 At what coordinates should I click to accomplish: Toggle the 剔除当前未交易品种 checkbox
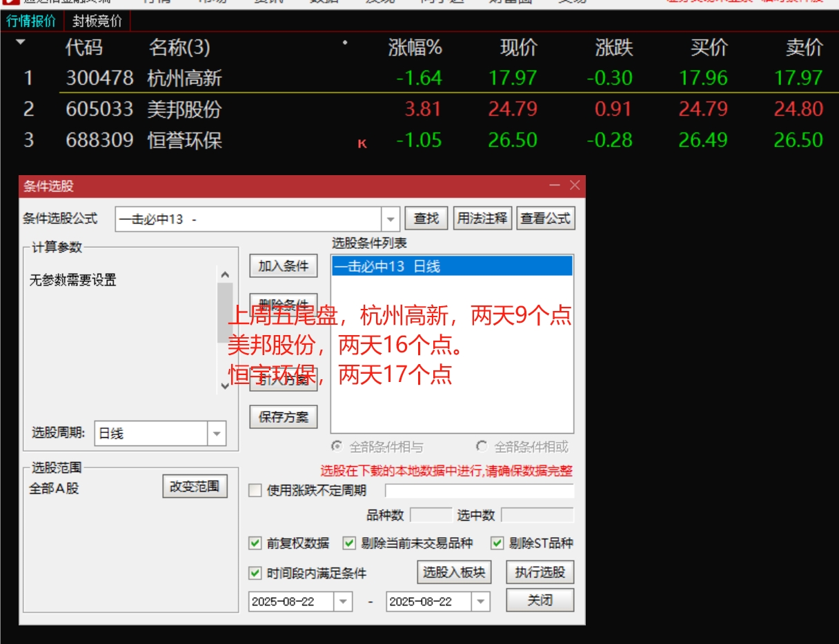[349, 543]
